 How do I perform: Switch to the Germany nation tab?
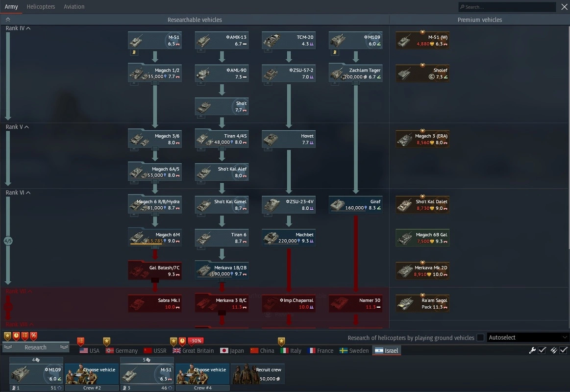tap(122, 351)
